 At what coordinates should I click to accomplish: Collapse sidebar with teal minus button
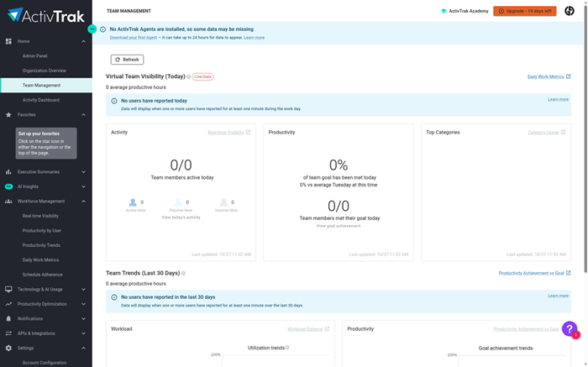[x=92, y=29]
